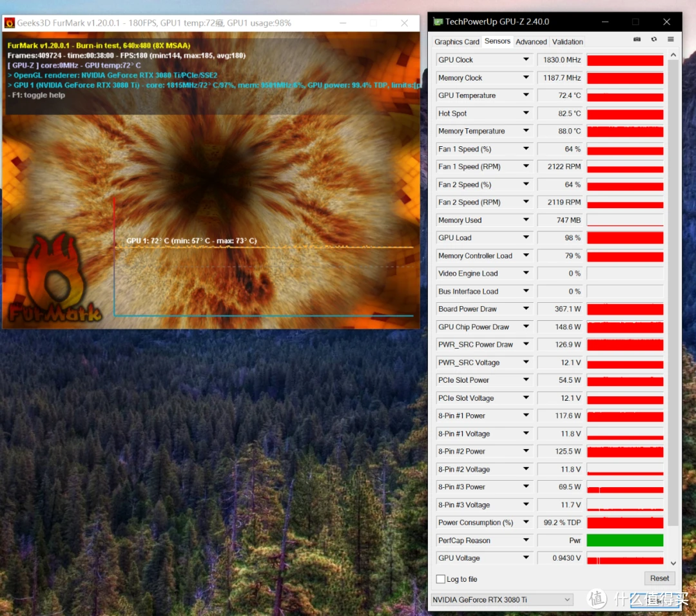Close the GPU-Z window
This screenshot has height=616, width=696.
coord(666,22)
